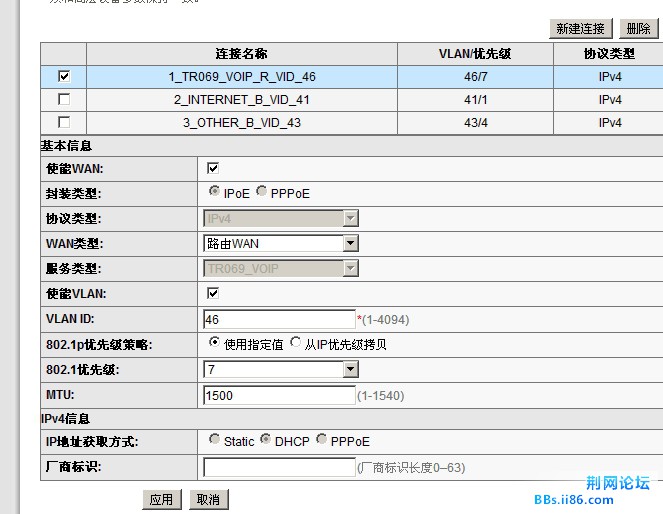Select 使用指定值 priority policy
This screenshot has width=663, height=514.
214,342
